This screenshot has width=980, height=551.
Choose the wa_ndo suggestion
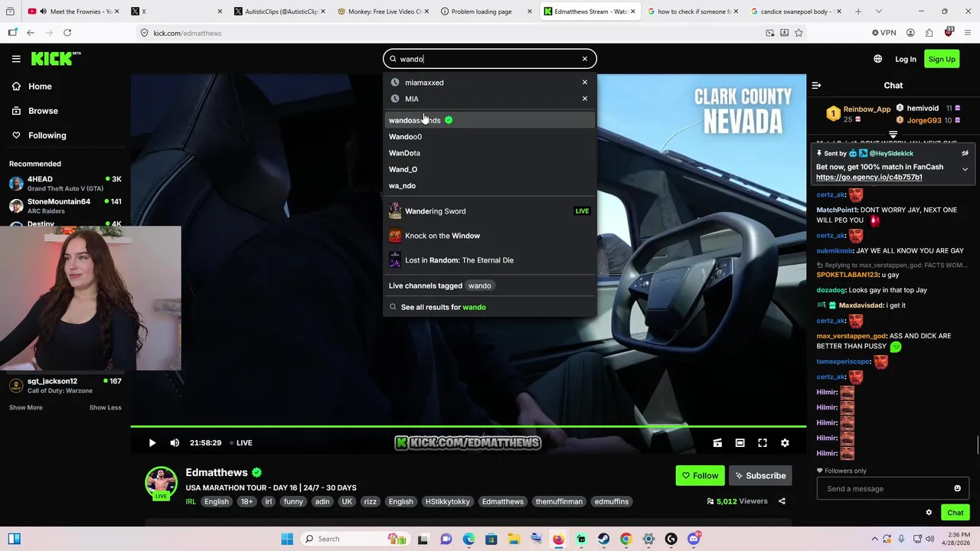tap(490, 186)
